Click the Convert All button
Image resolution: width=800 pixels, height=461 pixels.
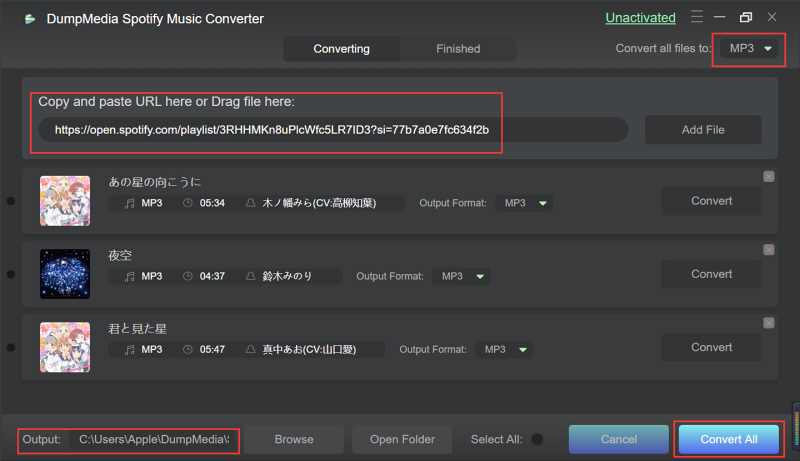[729, 440]
